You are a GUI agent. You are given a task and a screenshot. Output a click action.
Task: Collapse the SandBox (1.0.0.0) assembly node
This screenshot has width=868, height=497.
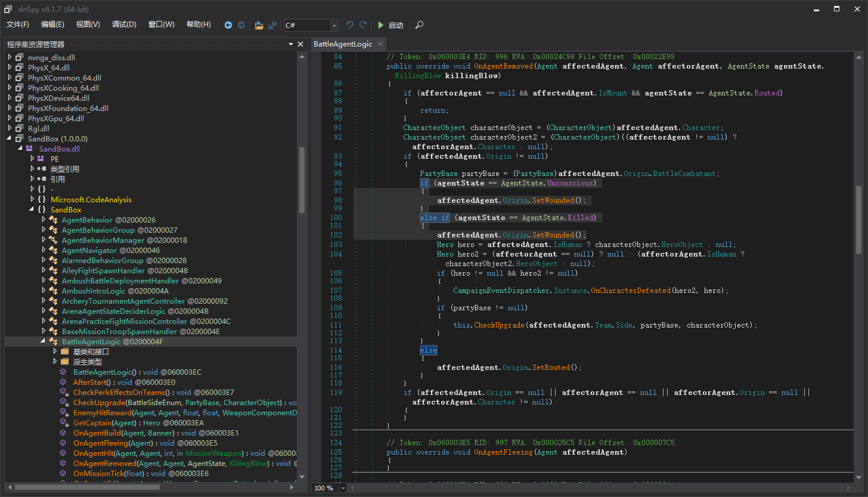pos(10,138)
